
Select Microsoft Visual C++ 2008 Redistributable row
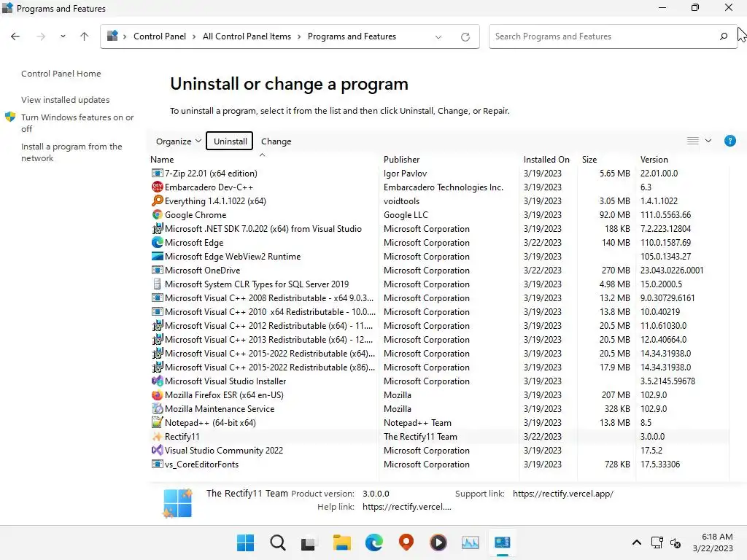(x=439, y=297)
